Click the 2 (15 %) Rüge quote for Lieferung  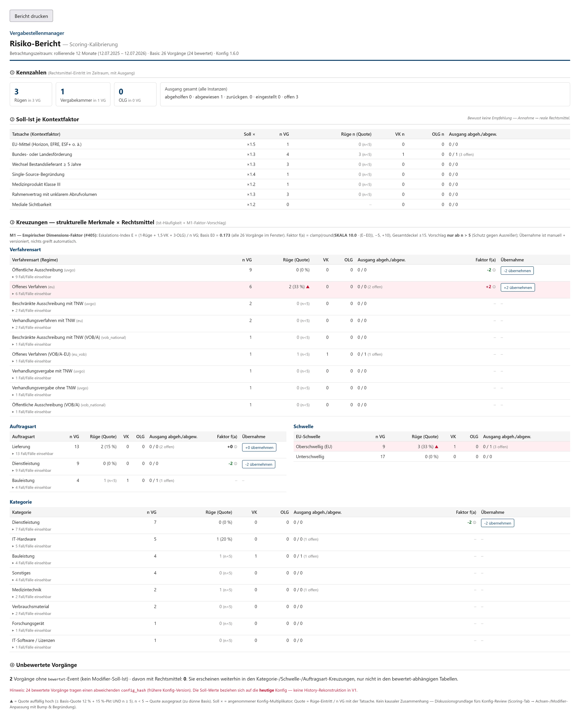109,447
